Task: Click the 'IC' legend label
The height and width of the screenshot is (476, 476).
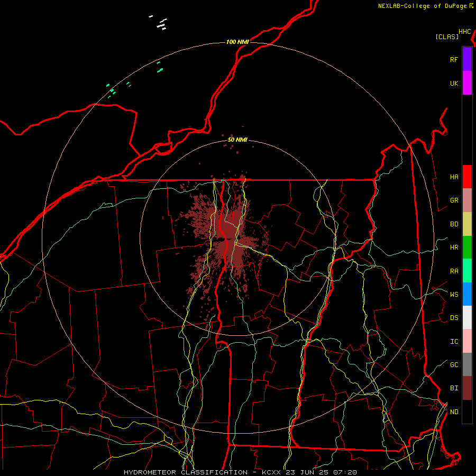Action: click(x=454, y=341)
